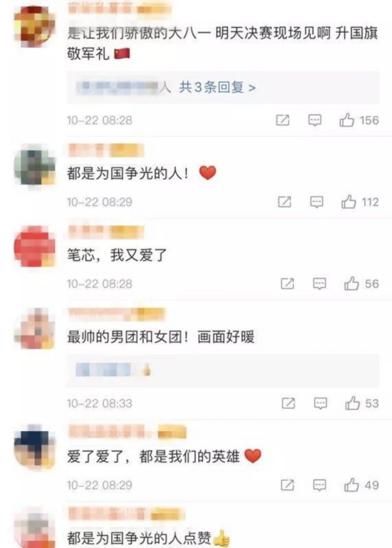392x548 pixels.
Task: Share the comment posted at 10-22 08:28 with 156 likes
Action: coord(282,120)
